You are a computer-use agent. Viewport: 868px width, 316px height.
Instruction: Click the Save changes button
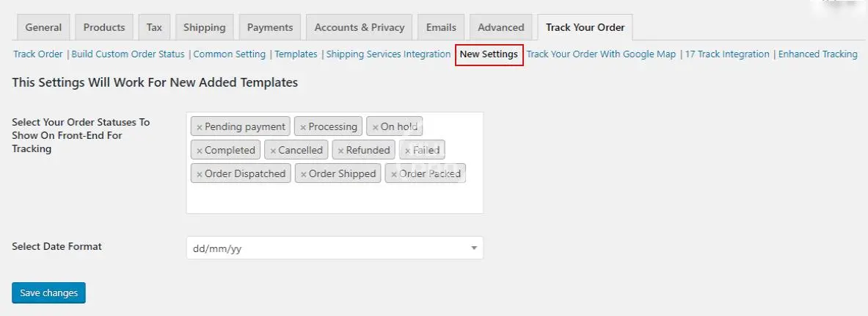[x=49, y=293]
